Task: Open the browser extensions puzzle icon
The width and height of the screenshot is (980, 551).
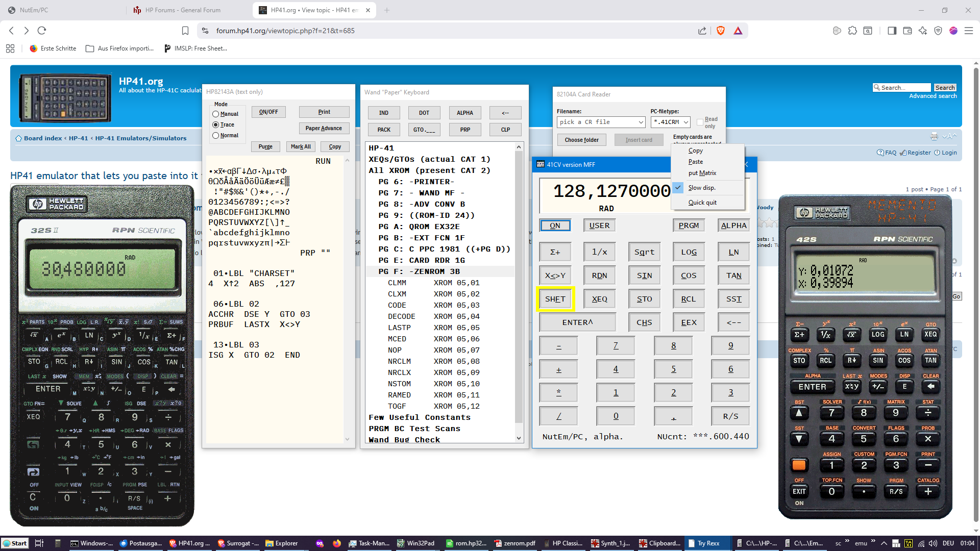Action: coord(852,31)
